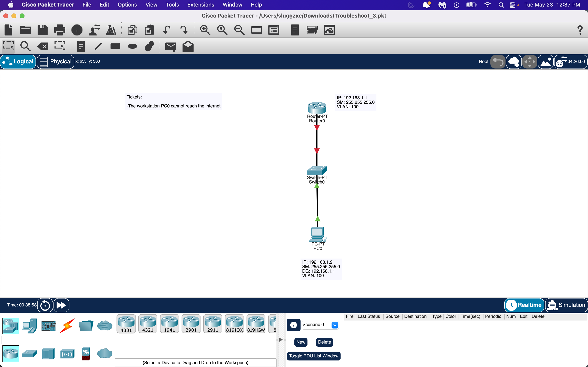
Task: Select the Security firewall device category
Action: [86, 353]
